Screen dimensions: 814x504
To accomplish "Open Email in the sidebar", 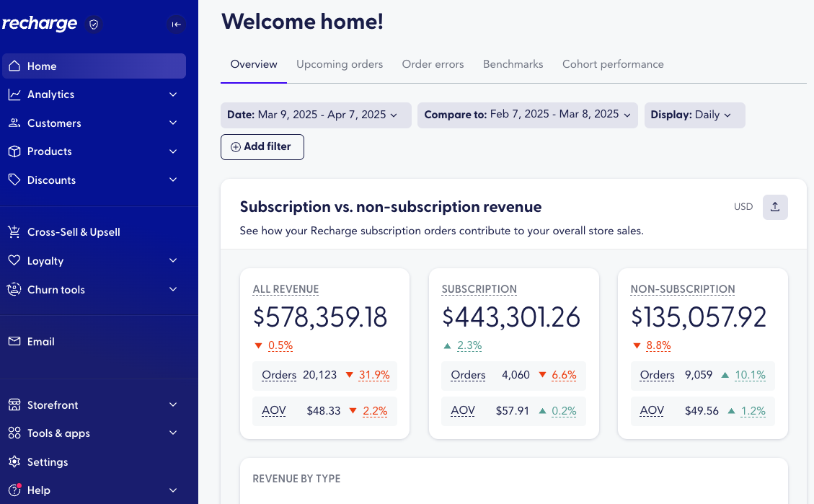I will coord(94,341).
